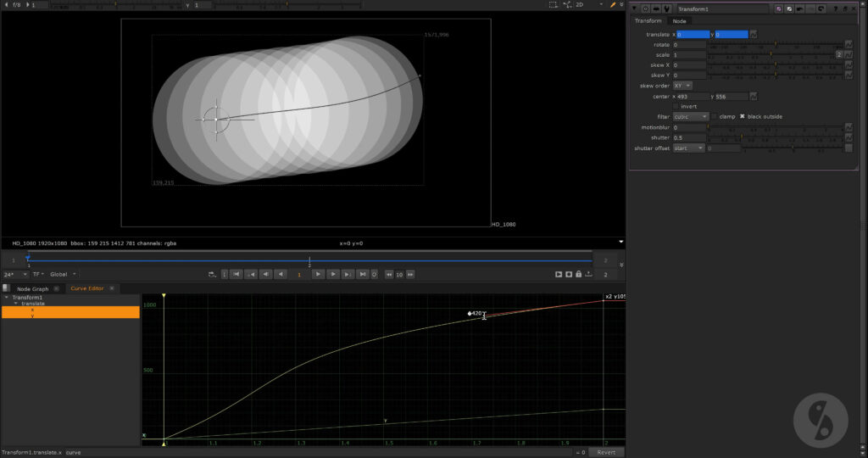
Task: Open animation menu for rotate knob
Action: tap(848, 44)
